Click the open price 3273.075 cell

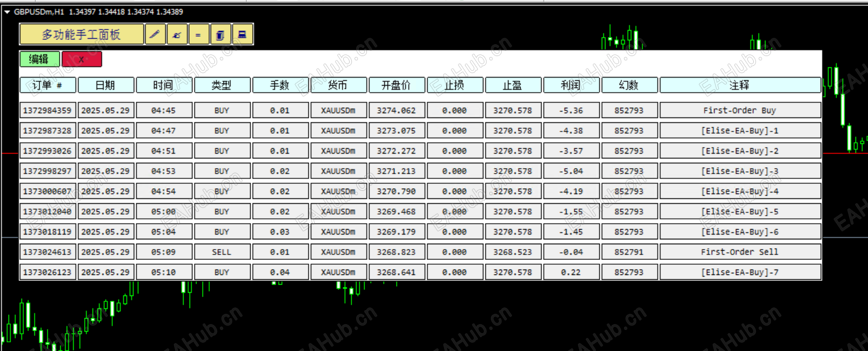pos(397,130)
